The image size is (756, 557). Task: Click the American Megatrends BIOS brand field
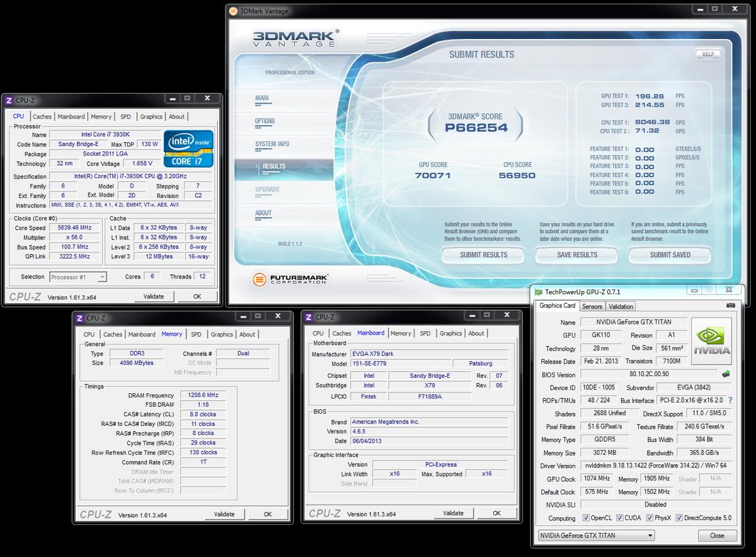428,422
